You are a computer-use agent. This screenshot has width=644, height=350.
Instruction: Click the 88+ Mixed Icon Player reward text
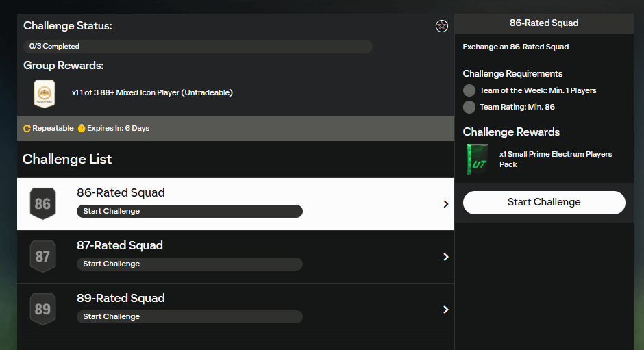(152, 92)
